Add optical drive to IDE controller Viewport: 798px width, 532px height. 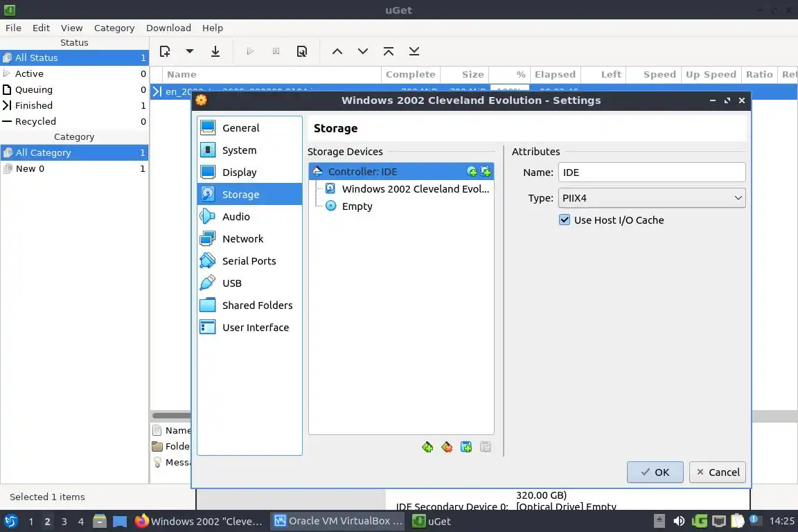(x=472, y=172)
